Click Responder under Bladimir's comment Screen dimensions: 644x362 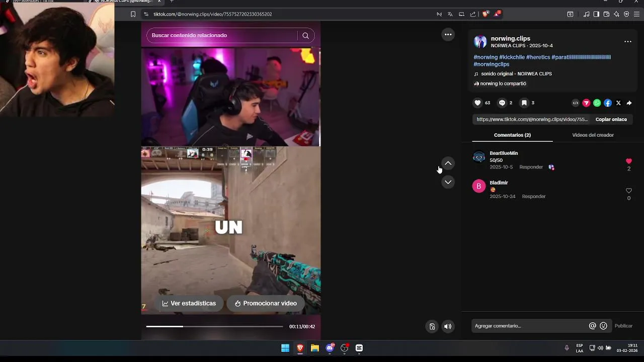(x=533, y=197)
